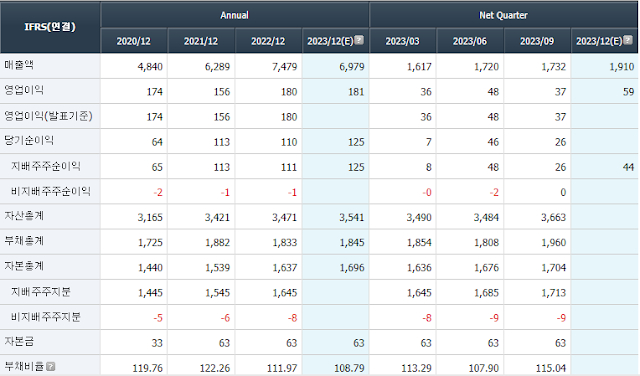The width and height of the screenshot is (640, 376).
Task: Click 매출액 value 7,479 for 2022/12
Action: [x=284, y=67]
